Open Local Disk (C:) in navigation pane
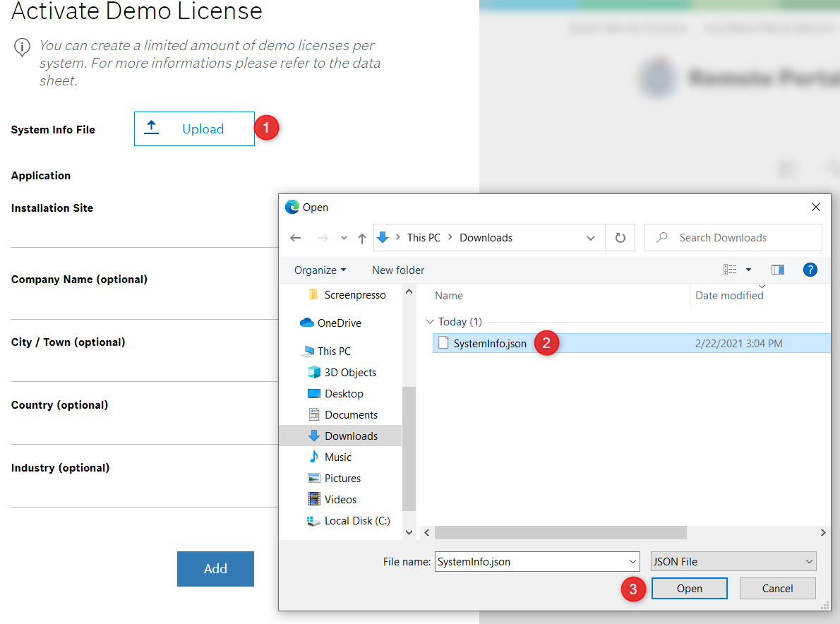 pyautogui.click(x=356, y=521)
